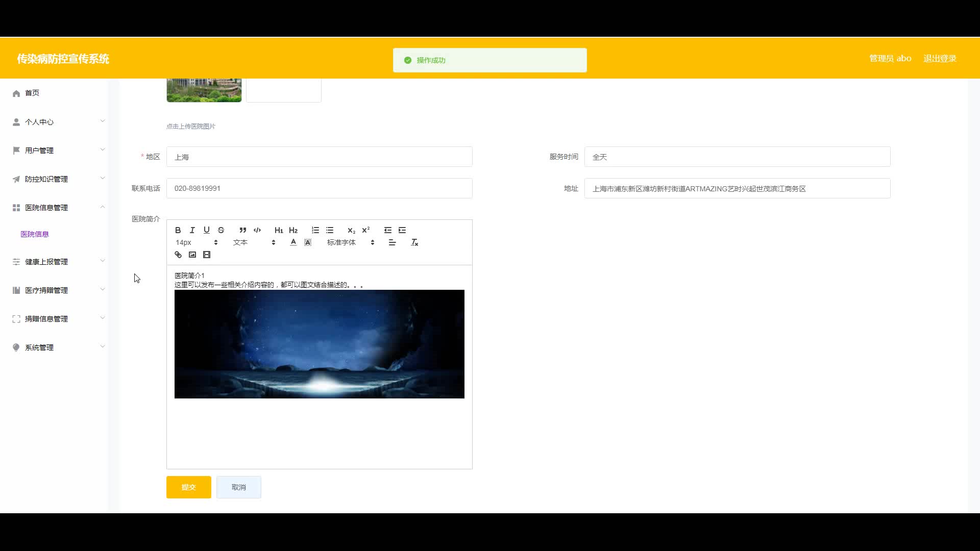
Task: Click the 提交 submit button
Action: tap(188, 487)
